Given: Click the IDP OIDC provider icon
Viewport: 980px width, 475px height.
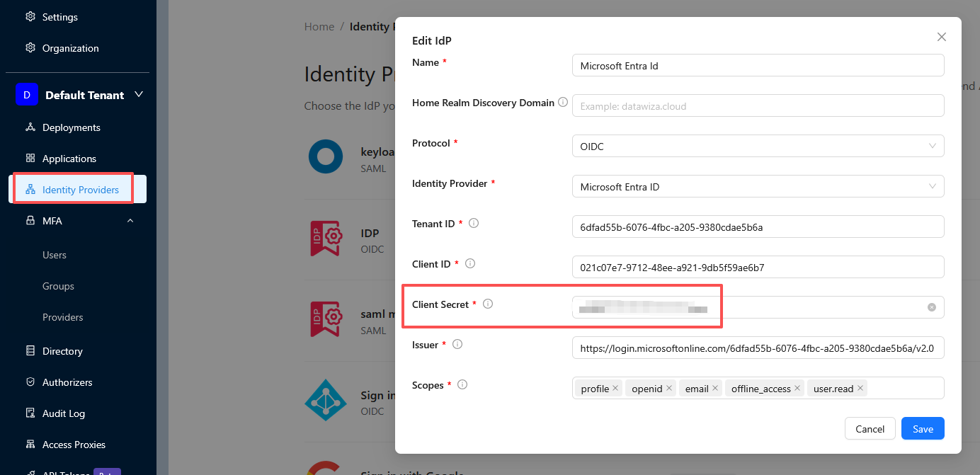Looking at the screenshot, I should 326,238.
